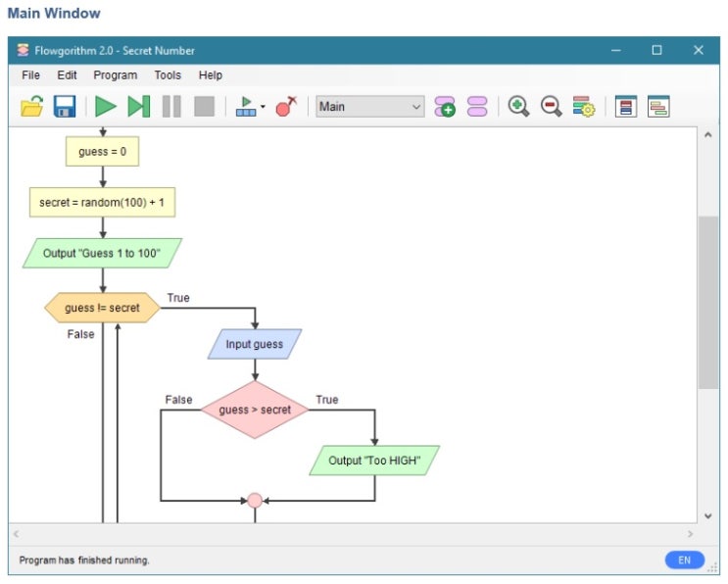
Task: Select the guess > secret decision shape
Action: coord(255,410)
